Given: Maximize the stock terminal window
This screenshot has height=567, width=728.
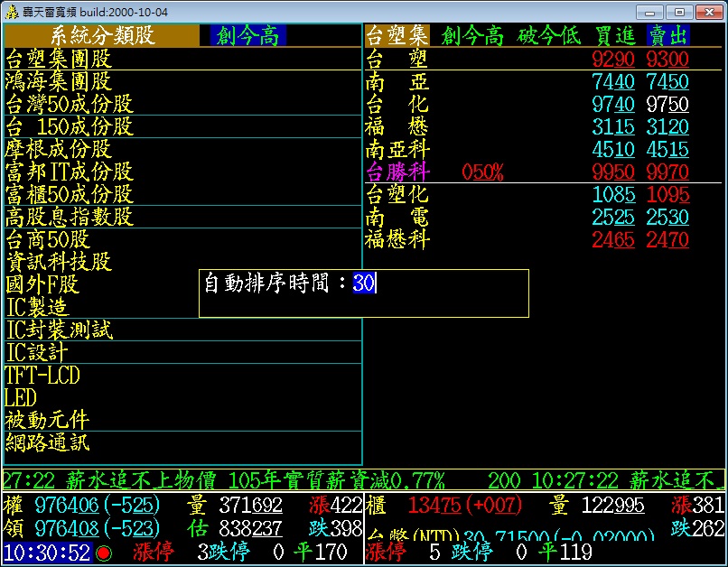Looking at the screenshot, I should 678,12.
